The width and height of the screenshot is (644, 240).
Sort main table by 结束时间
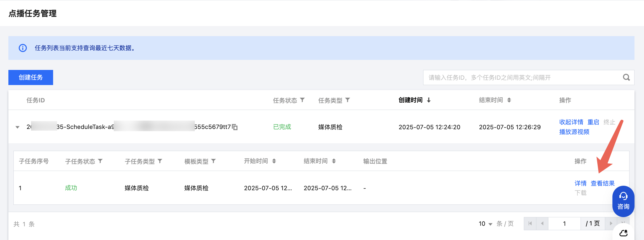point(509,100)
